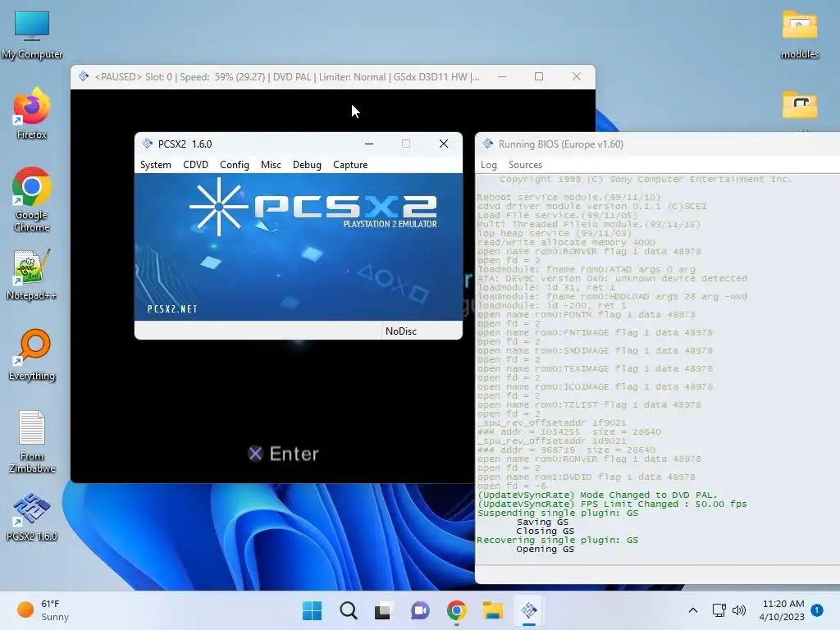Screen dimensions: 840x630
Task: Click log line "Saving GS"
Action: coord(542,522)
